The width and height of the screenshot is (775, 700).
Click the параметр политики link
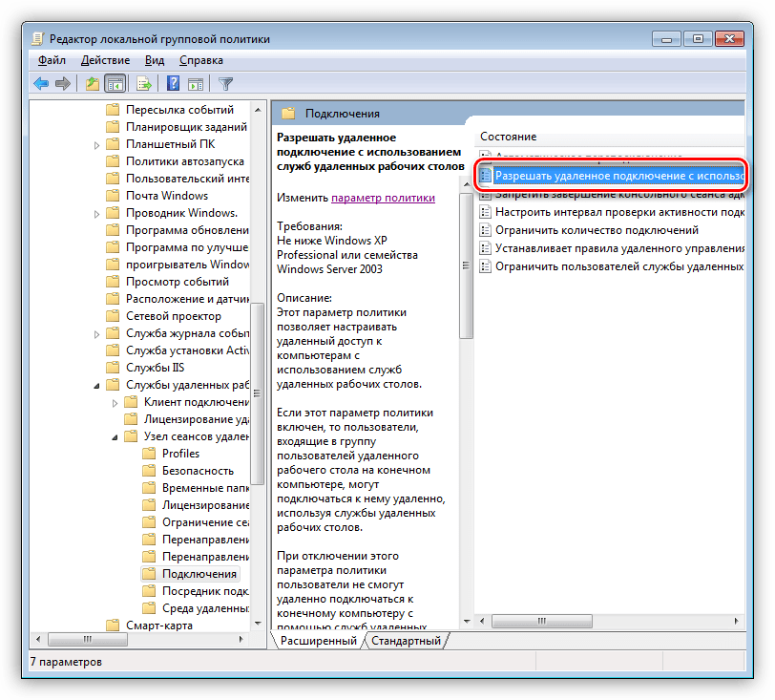click(383, 198)
